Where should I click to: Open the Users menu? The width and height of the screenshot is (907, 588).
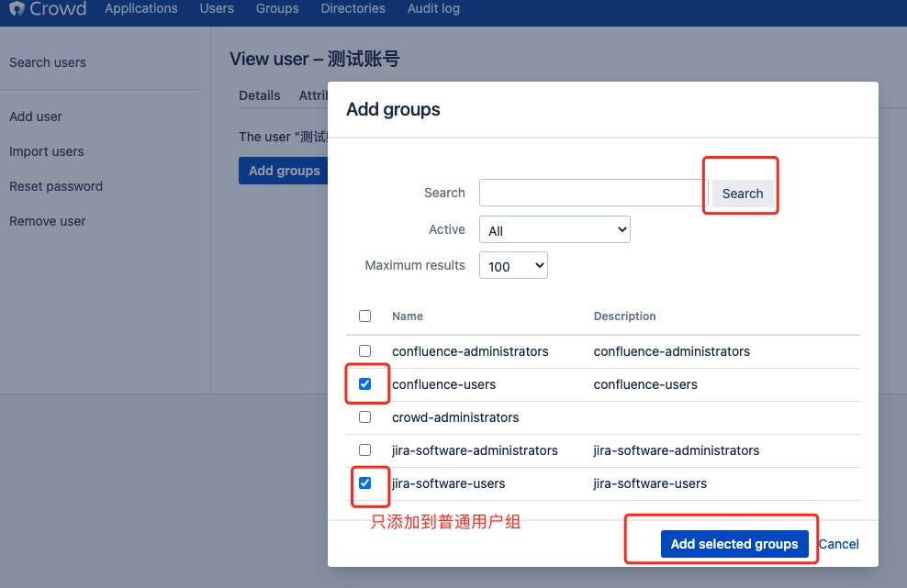click(x=217, y=8)
